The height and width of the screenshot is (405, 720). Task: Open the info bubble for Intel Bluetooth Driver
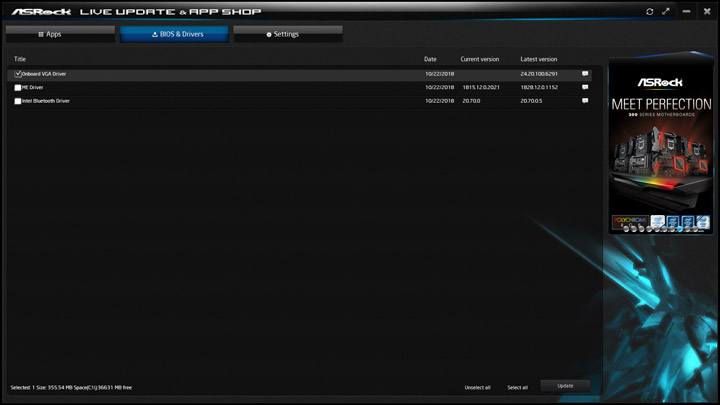point(585,101)
